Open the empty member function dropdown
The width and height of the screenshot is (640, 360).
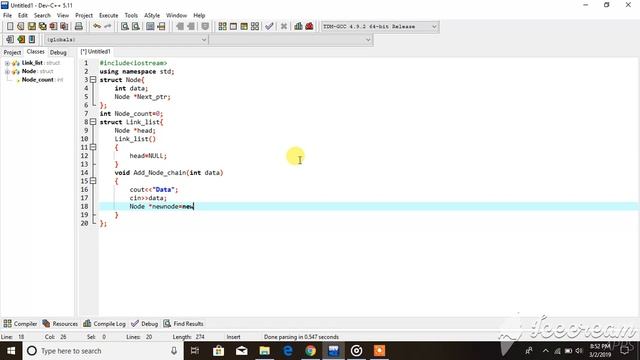291,40
